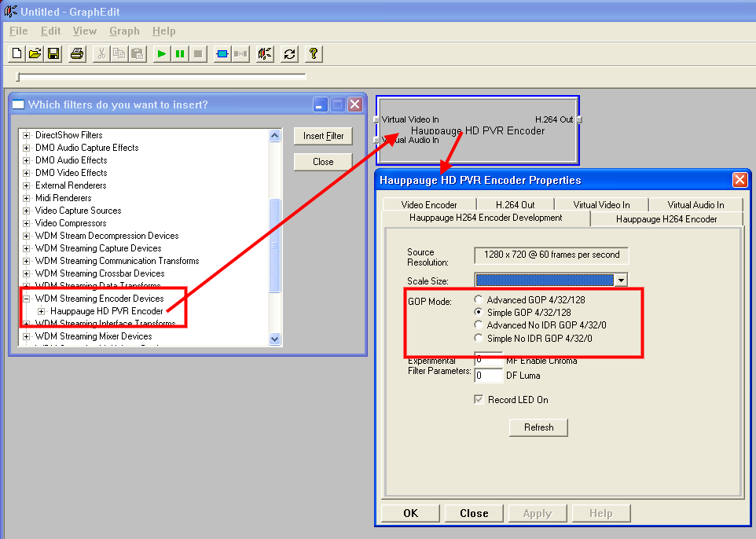This screenshot has height=539, width=756.
Task: Open the Help menu
Action: (x=164, y=31)
